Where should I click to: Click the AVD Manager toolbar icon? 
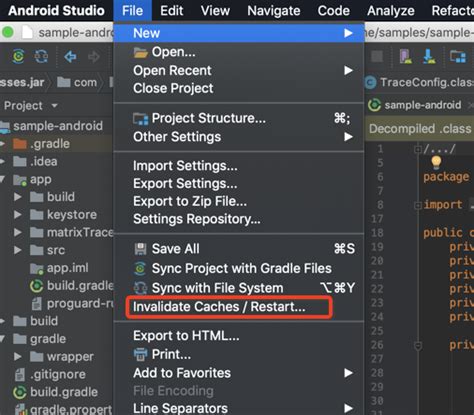pos(405,56)
